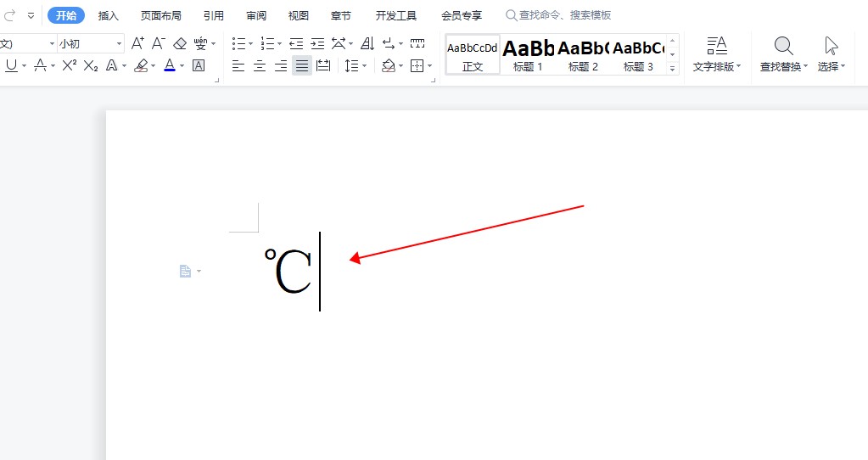Toggle underline formatting

[x=11, y=65]
